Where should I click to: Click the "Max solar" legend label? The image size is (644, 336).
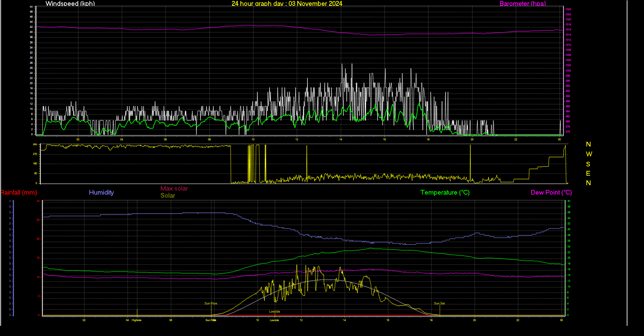coord(174,189)
